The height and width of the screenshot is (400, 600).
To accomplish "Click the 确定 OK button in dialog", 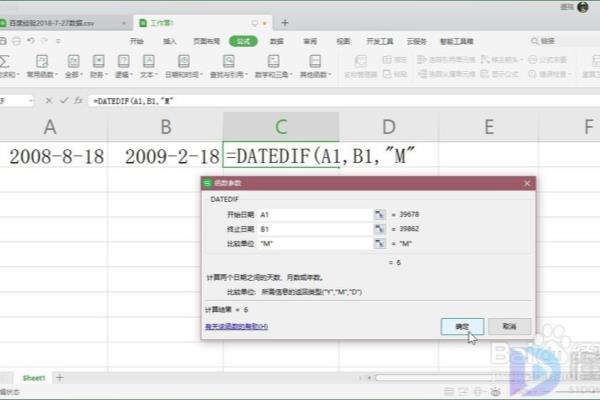I will pyautogui.click(x=462, y=327).
